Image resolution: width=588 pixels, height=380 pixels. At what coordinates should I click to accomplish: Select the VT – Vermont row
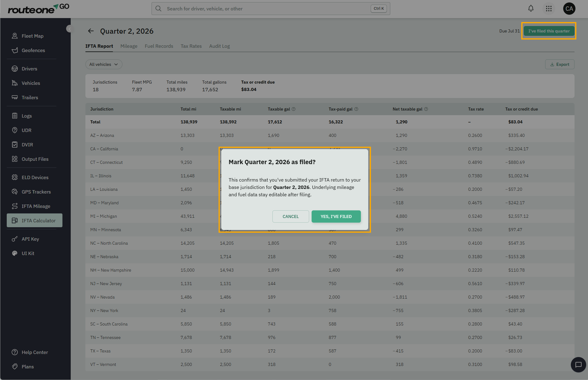(330, 364)
